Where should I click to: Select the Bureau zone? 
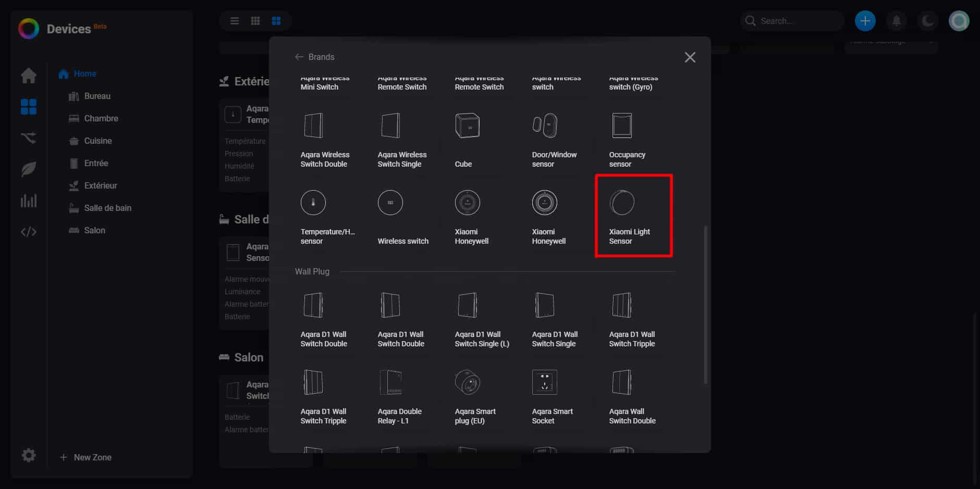[90, 96]
